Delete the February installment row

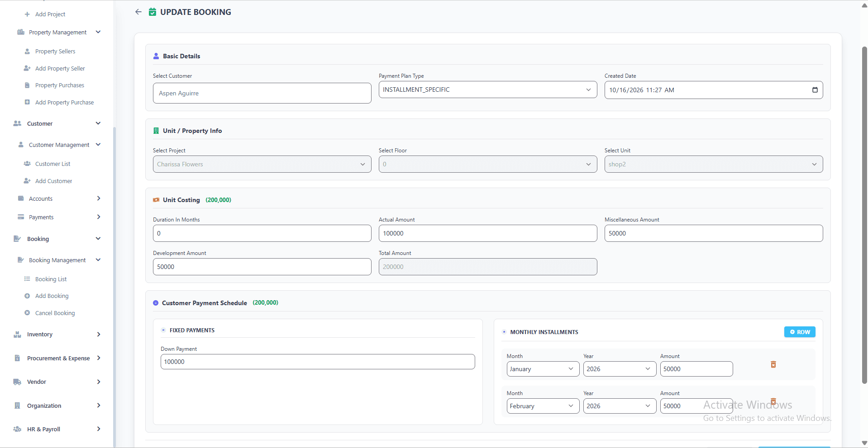coord(773,401)
